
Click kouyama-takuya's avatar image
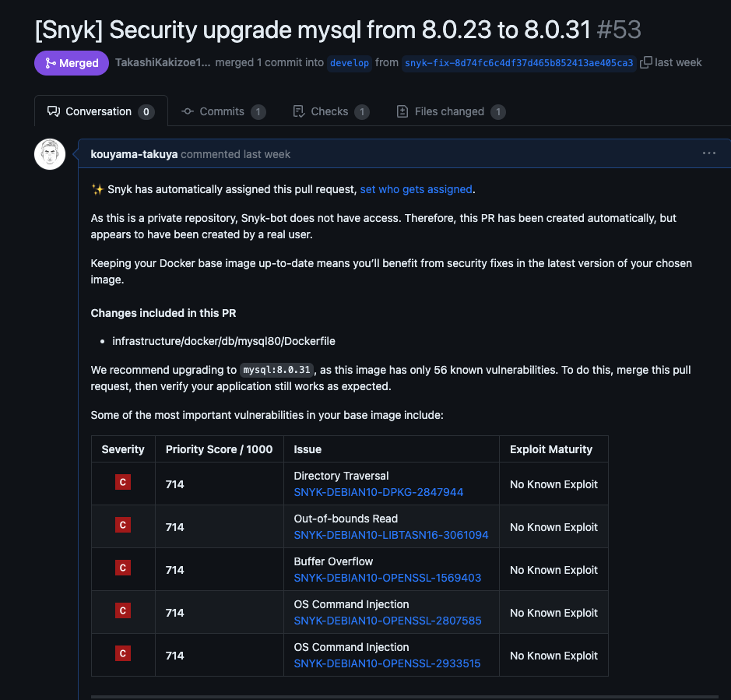pyautogui.click(x=50, y=154)
